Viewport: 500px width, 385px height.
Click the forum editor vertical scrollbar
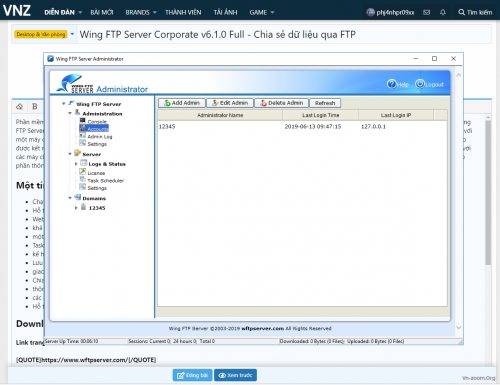pos(488,192)
